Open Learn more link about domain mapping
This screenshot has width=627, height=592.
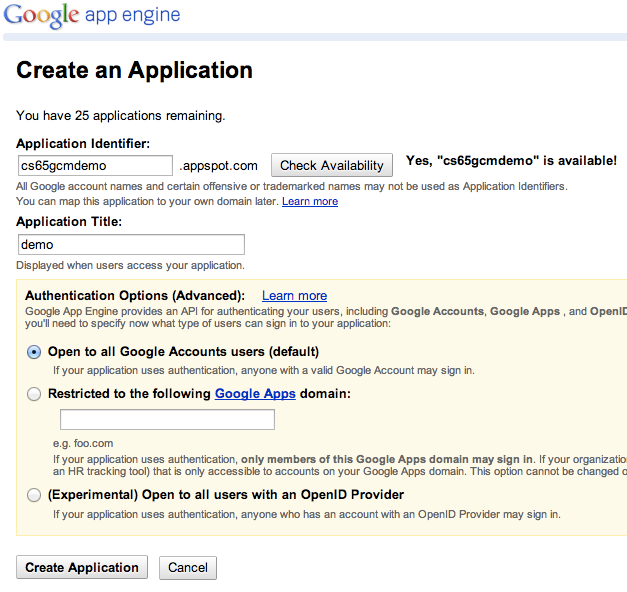pos(309,201)
